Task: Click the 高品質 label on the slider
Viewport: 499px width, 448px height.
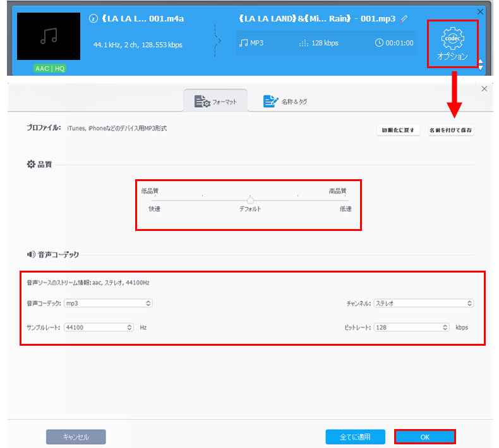Action: (x=338, y=191)
